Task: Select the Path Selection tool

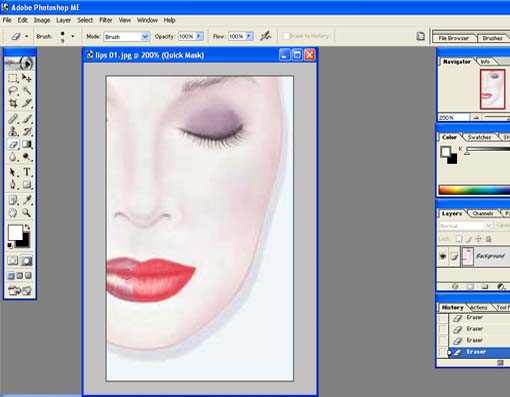Action: pyautogui.click(x=13, y=172)
